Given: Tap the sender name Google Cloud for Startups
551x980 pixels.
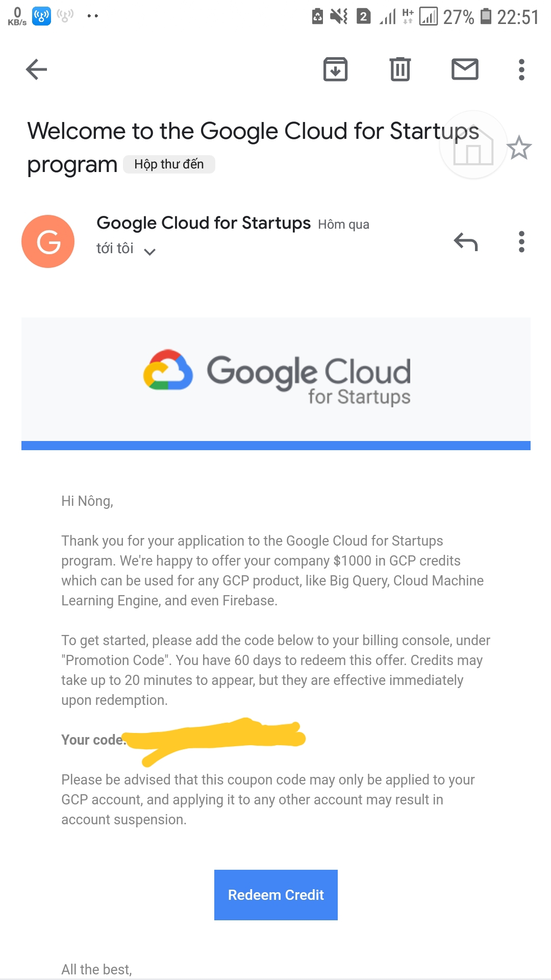Looking at the screenshot, I should 203,223.
